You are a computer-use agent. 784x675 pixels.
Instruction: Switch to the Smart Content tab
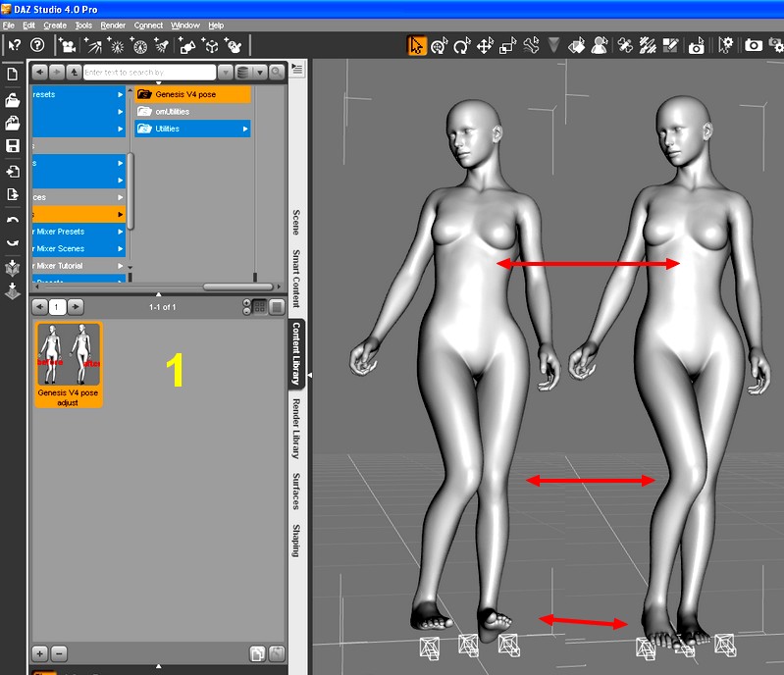point(296,279)
